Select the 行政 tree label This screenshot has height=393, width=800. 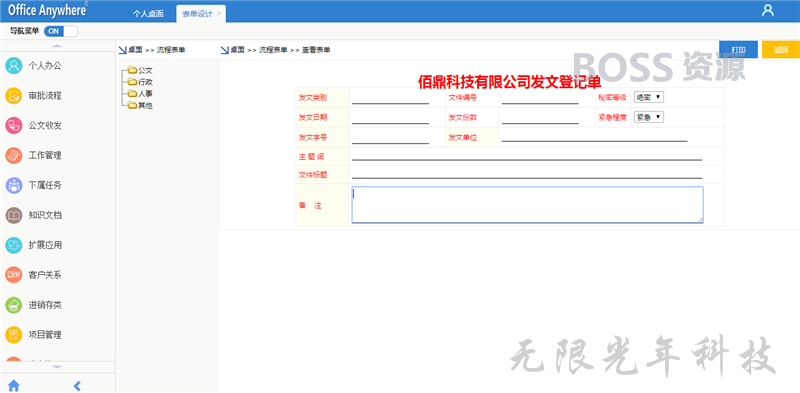tap(145, 82)
